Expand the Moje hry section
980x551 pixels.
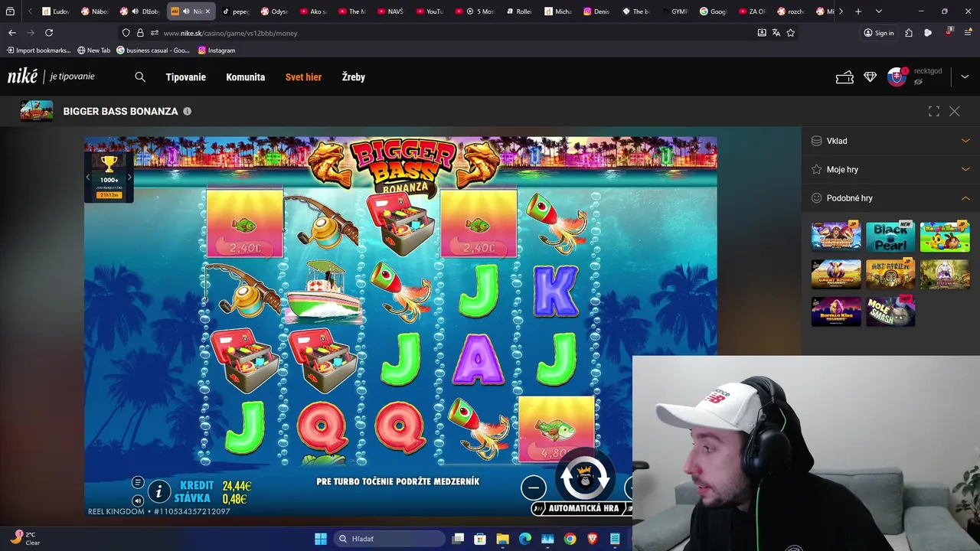[x=890, y=169]
